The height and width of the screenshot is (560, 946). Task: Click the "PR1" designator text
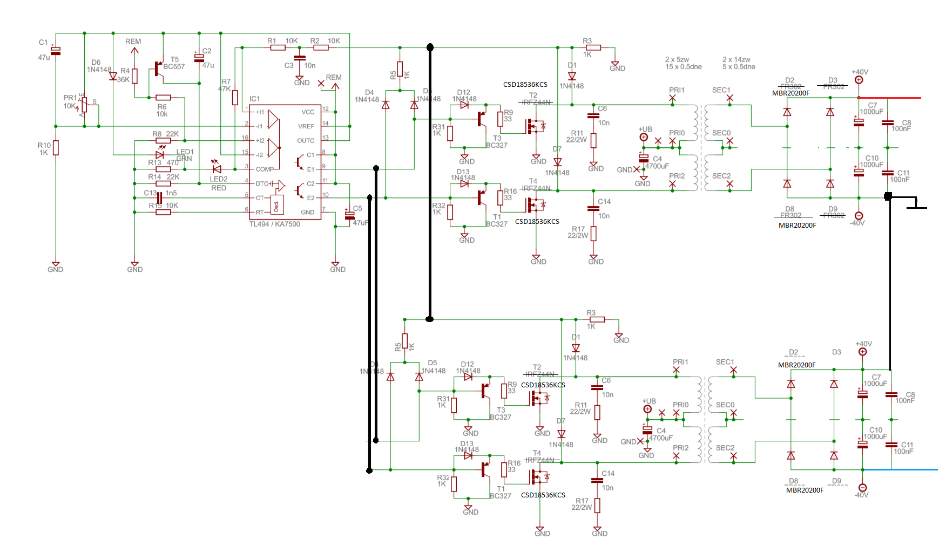[x=70, y=98]
